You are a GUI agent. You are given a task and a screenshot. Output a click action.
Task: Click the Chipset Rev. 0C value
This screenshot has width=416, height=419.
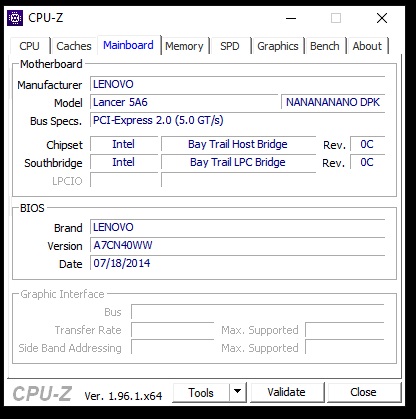pos(367,144)
